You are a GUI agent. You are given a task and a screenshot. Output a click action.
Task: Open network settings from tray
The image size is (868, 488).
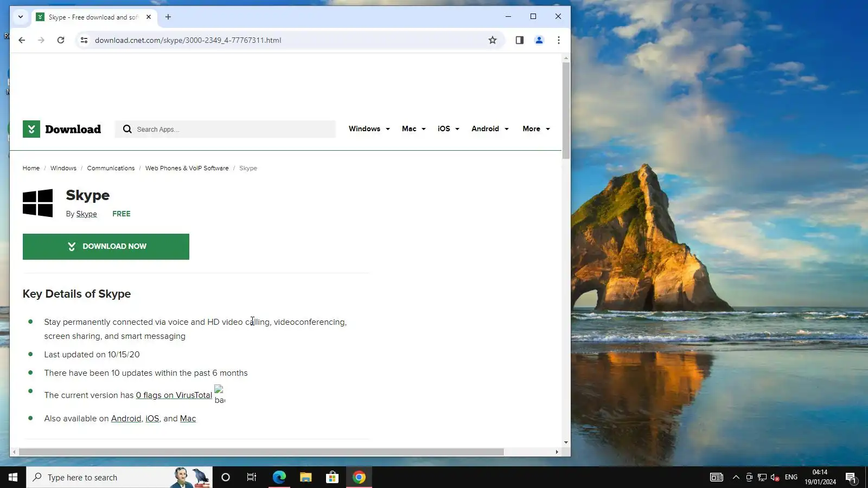[x=762, y=477]
